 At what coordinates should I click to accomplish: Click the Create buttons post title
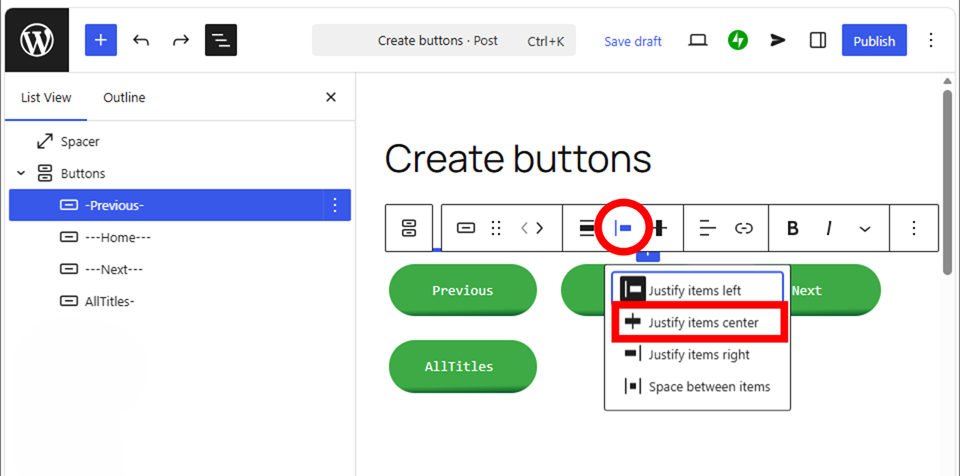[518, 159]
